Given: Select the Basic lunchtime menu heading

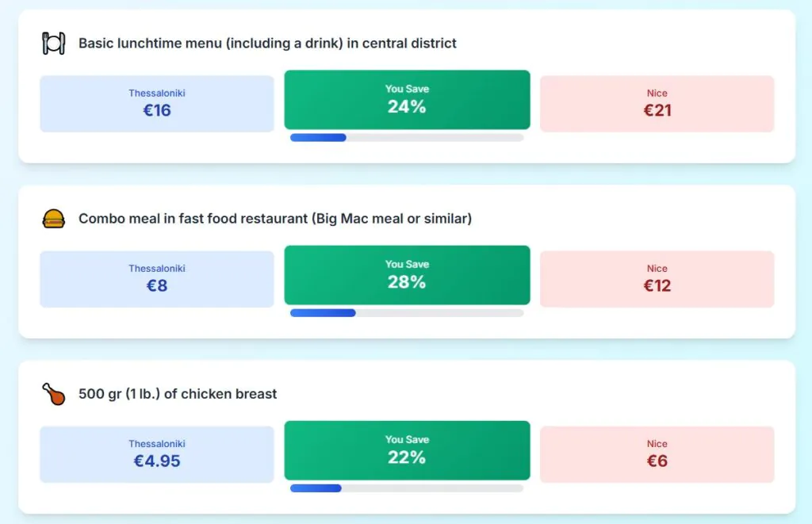Looking at the screenshot, I should 267,44.
